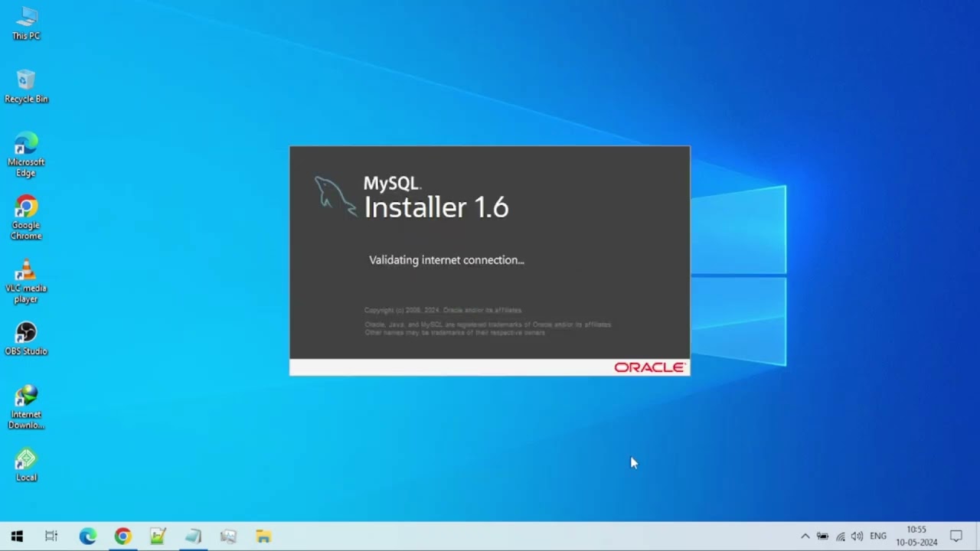Select the Internet Download Manager desktop shortcut

pyautogui.click(x=26, y=407)
